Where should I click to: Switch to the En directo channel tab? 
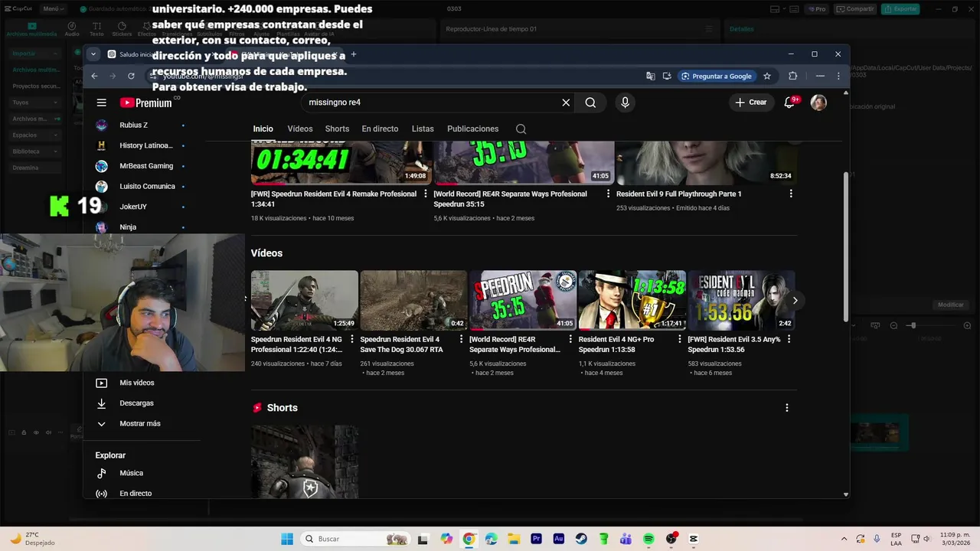380,129
